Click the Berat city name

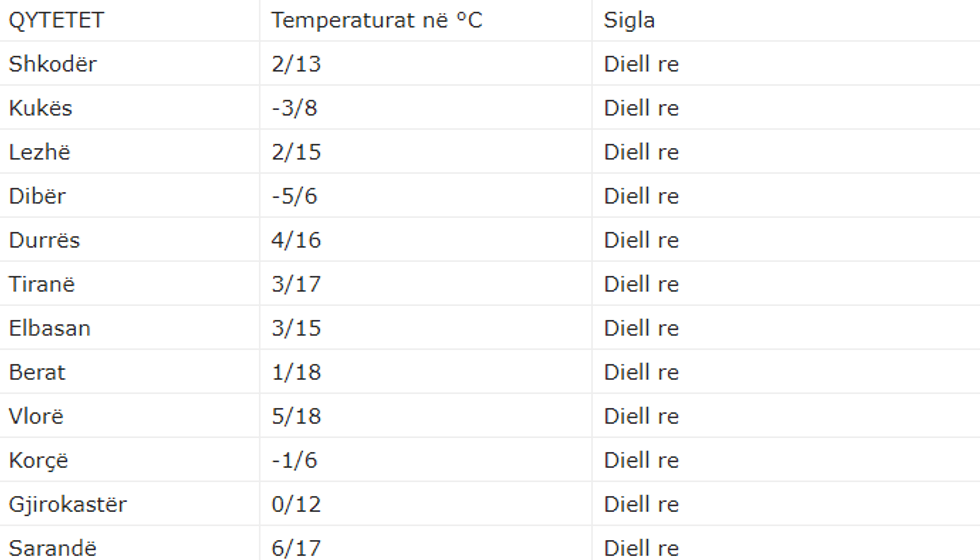coord(37,372)
